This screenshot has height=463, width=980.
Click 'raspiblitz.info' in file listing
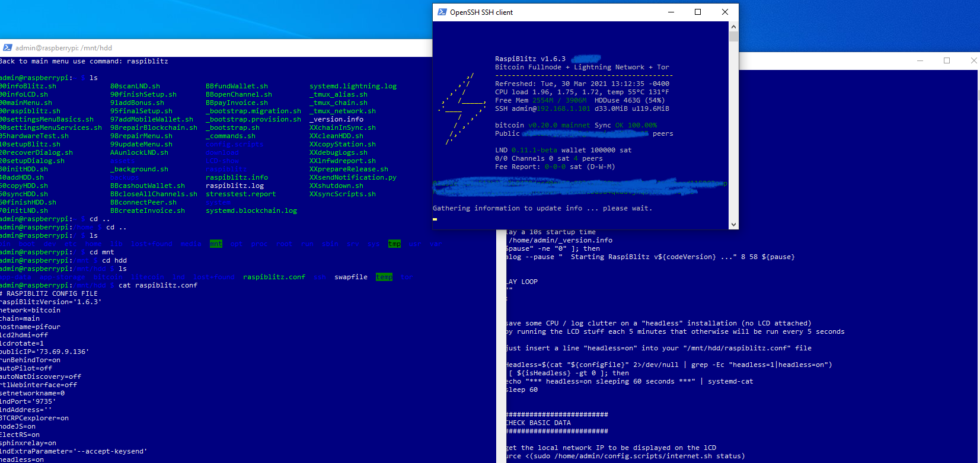(x=237, y=177)
